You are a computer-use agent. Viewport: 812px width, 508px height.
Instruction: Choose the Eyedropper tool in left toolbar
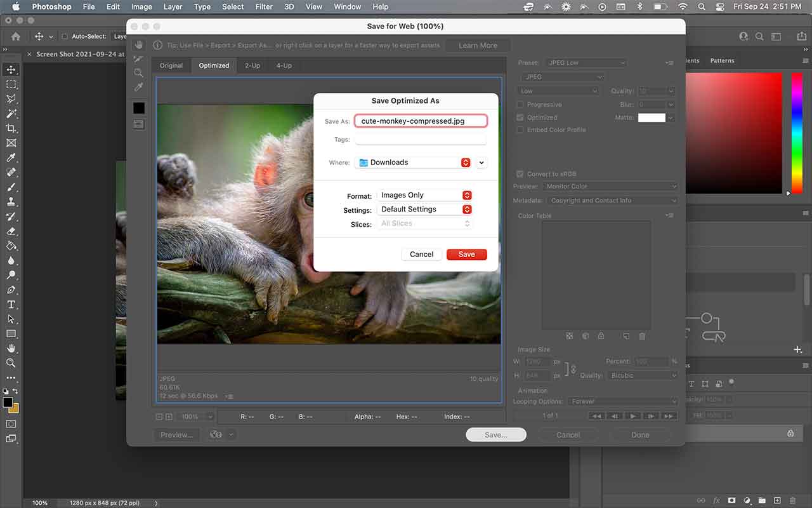[11, 157]
